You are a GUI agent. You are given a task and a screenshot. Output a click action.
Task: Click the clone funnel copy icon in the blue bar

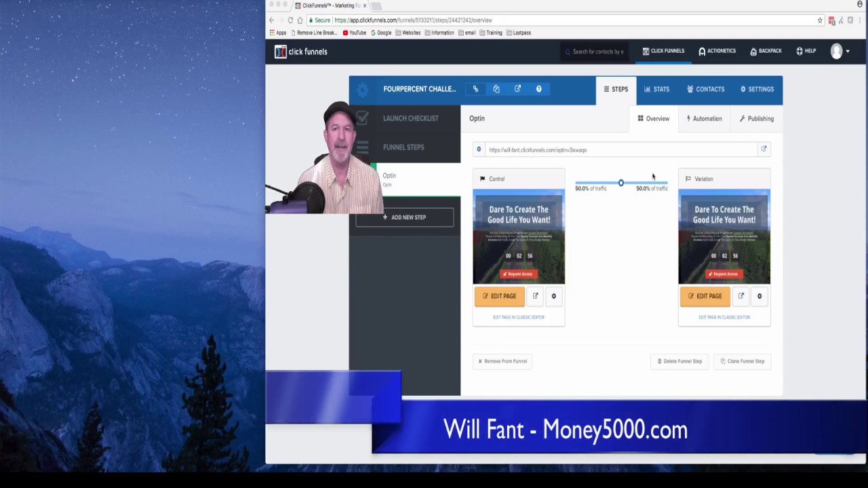tap(496, 89)
